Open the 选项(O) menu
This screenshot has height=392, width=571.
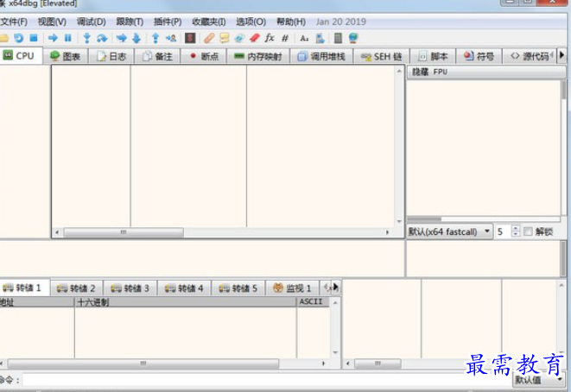(251, 22)
